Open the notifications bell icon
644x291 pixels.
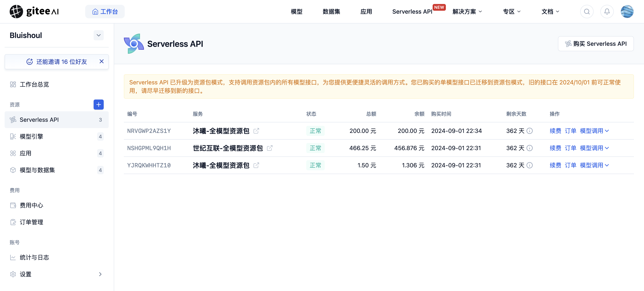coord(607,12)
